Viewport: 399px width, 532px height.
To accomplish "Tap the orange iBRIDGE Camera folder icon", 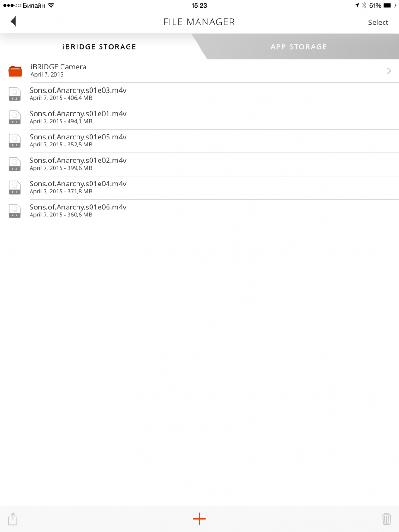I will pos(15,71).
